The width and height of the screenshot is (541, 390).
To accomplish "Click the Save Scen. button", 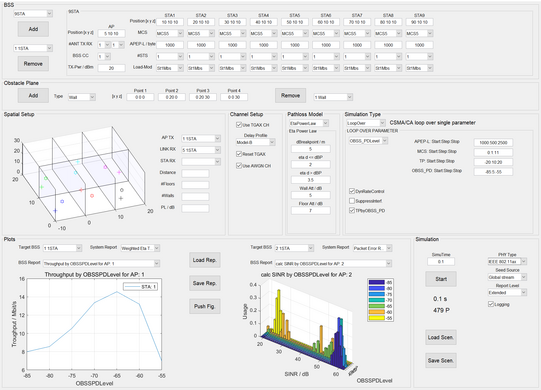I will click(x=441, y=360).
